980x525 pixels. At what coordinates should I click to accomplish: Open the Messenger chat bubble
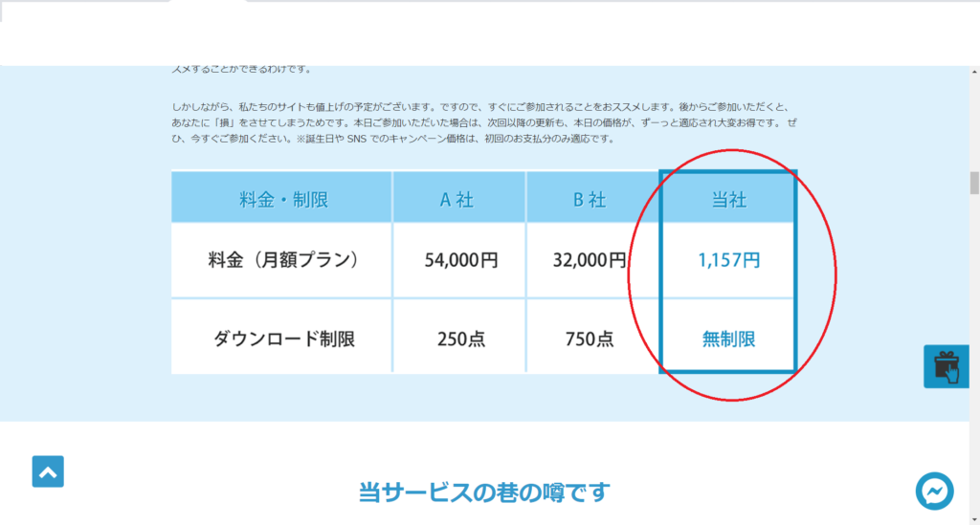pyautogui.click(x=934, y=492)
